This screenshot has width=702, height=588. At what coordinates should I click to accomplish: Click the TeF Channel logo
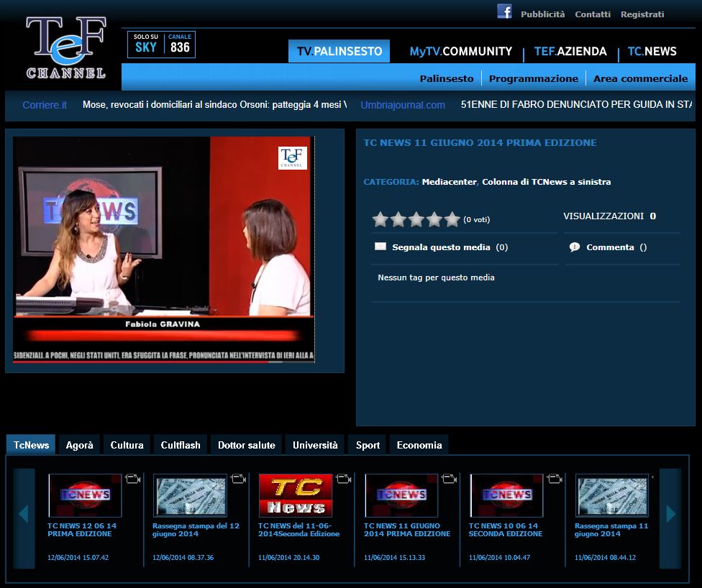pos(66,47)
